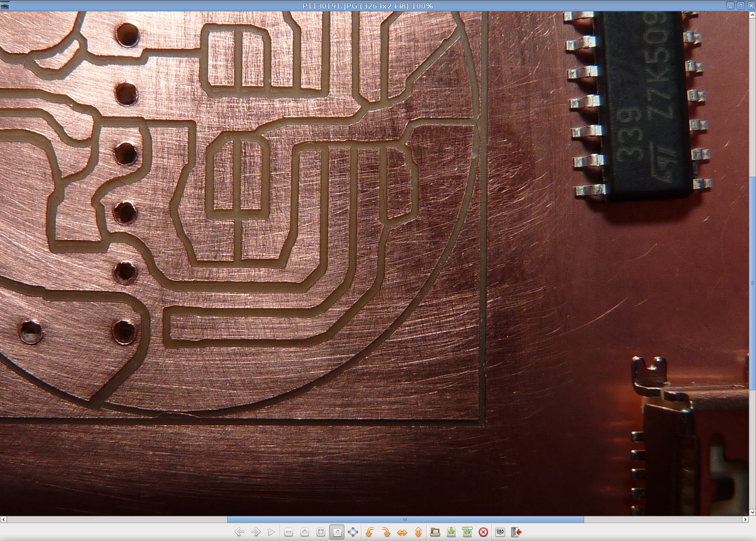
Task: Click the scroll up arrow
Action: click(x=752, y=15)
